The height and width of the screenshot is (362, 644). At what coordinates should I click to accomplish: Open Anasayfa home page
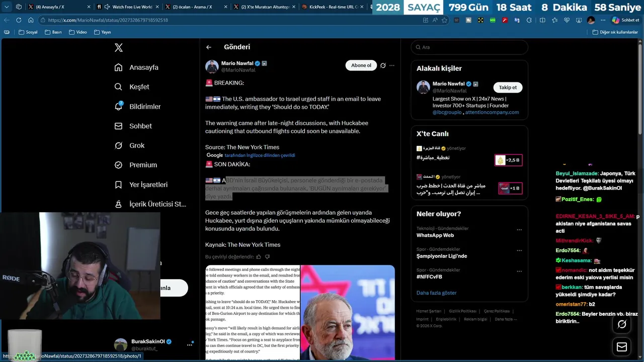(136, 67)
